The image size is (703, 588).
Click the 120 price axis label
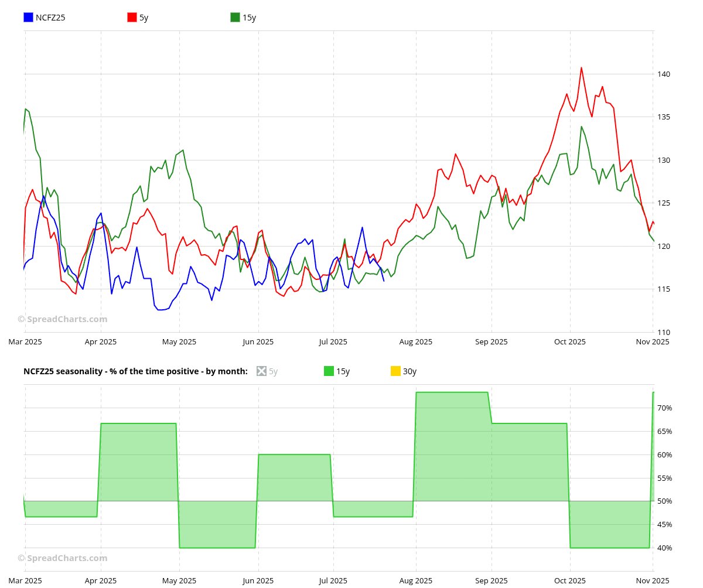pyautogui.click(x=664, y=246)
